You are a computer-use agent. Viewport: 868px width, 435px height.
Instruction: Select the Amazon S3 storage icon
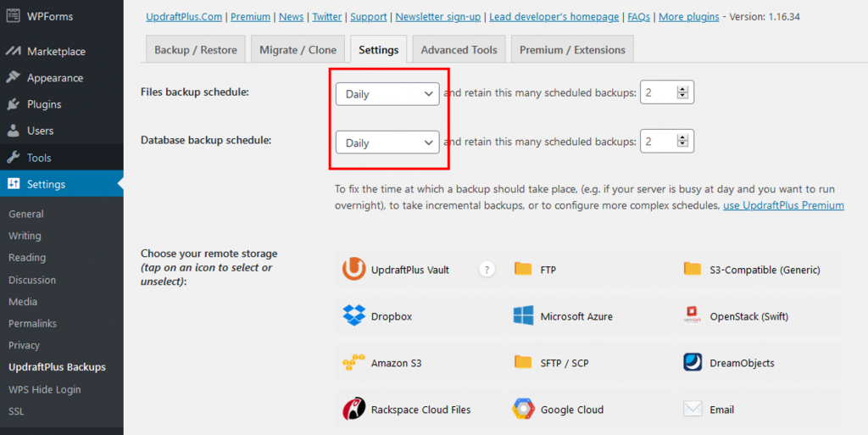(353, 363)
